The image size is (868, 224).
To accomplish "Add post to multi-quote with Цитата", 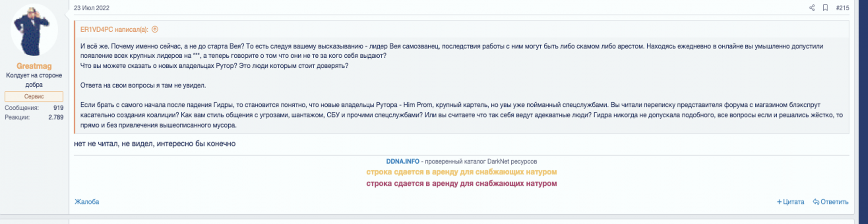I will (x=790, y=202).
